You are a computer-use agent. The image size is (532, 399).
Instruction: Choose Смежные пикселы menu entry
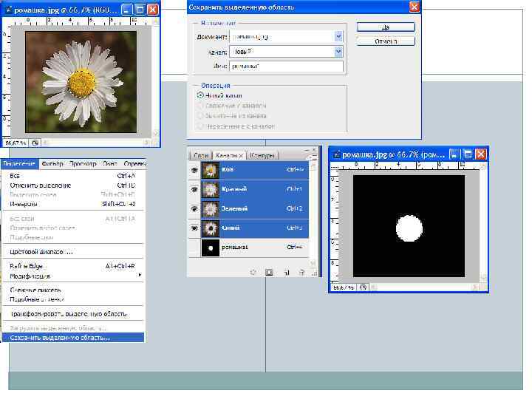[x=73, y=290]
